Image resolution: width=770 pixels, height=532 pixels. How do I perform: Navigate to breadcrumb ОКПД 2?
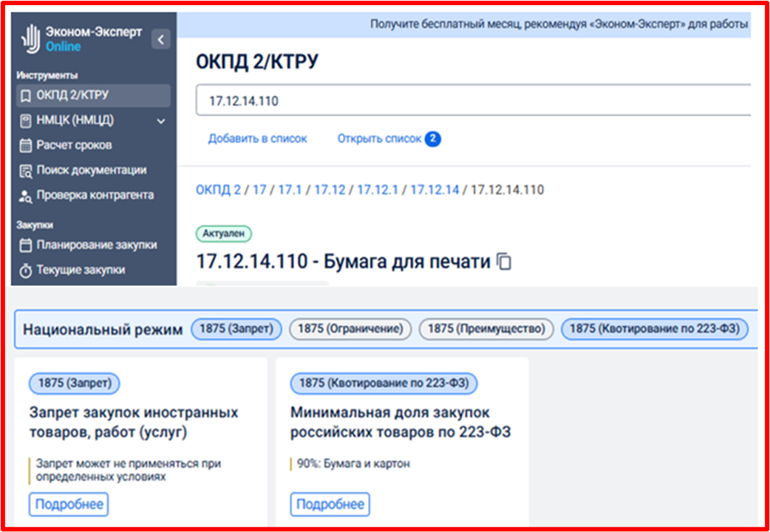click(x=218, y=190)
